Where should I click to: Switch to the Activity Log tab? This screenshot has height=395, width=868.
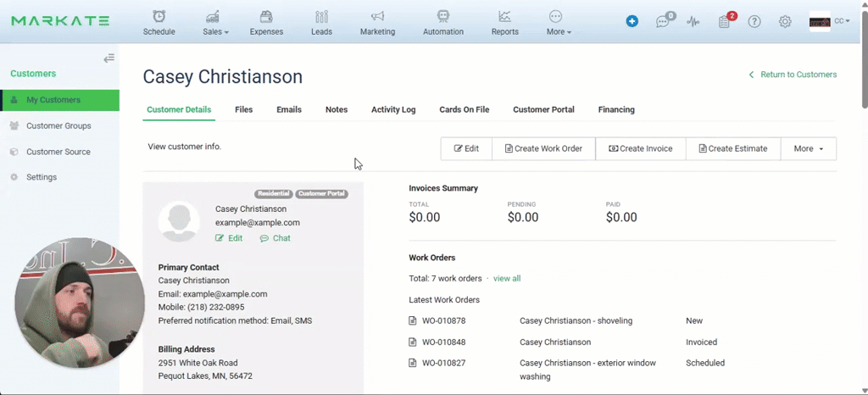393,109
